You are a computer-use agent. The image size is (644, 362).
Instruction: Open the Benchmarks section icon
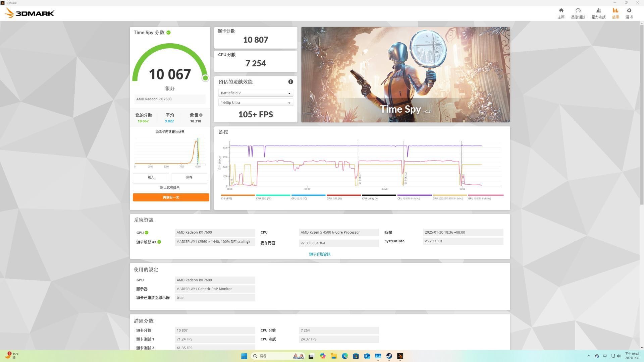pos(578,10)
